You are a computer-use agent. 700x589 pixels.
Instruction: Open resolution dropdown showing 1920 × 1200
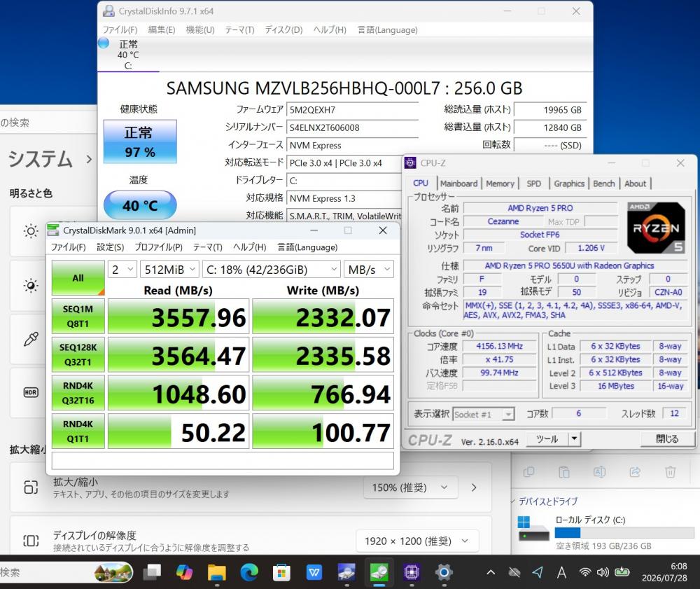tap(417, 541)
